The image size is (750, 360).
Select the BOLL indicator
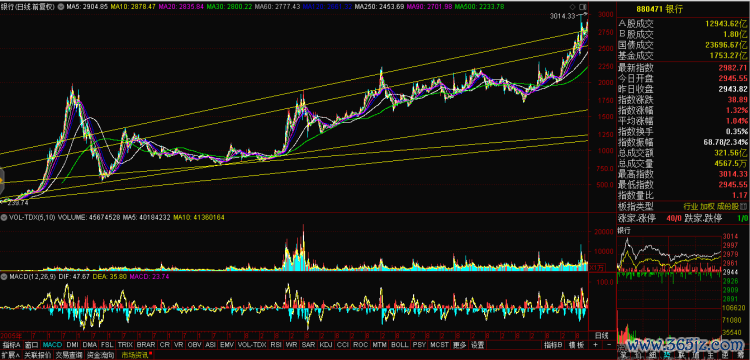(399, 345)
